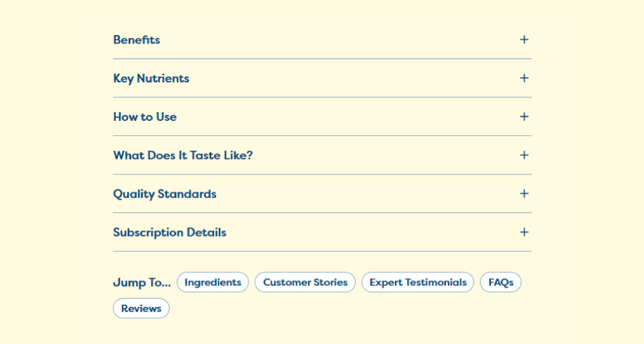Click the Jump To... label text

[x=142, y=282]
